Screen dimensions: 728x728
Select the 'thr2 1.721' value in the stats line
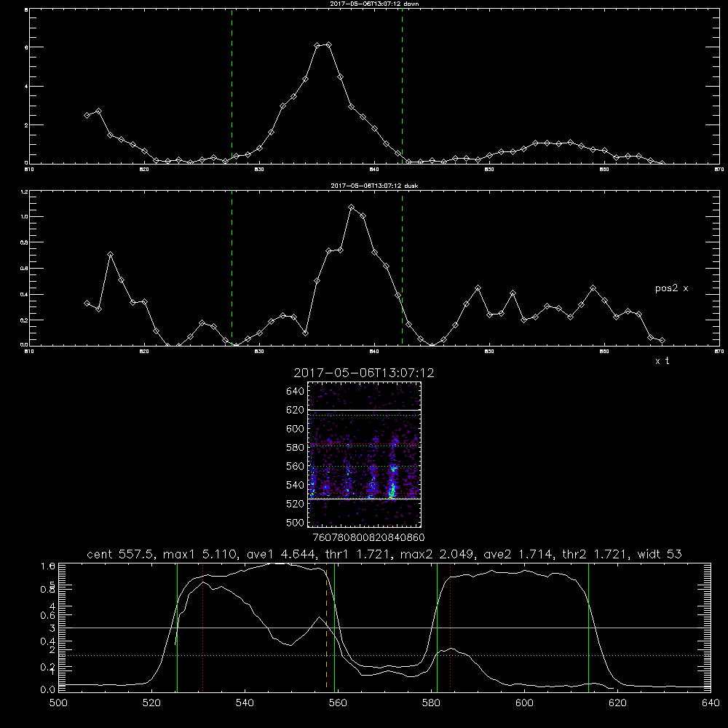click(596, 554)
